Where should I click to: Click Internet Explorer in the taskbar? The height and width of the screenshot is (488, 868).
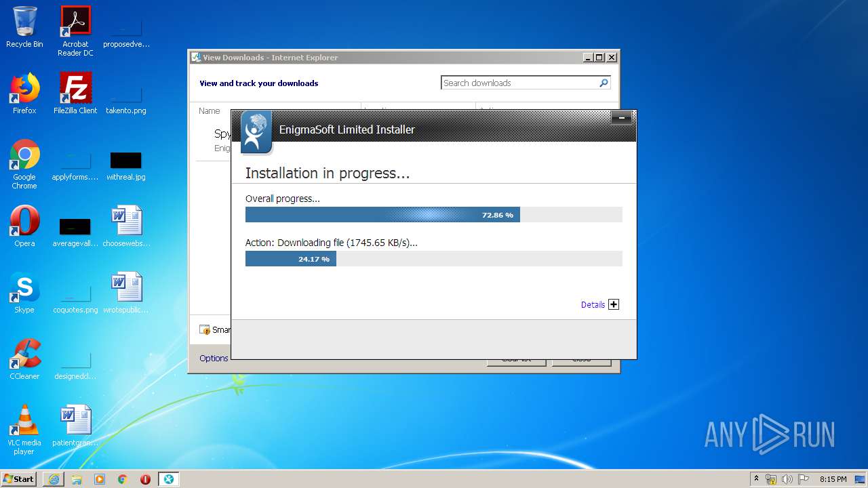[x=54, y=479]
